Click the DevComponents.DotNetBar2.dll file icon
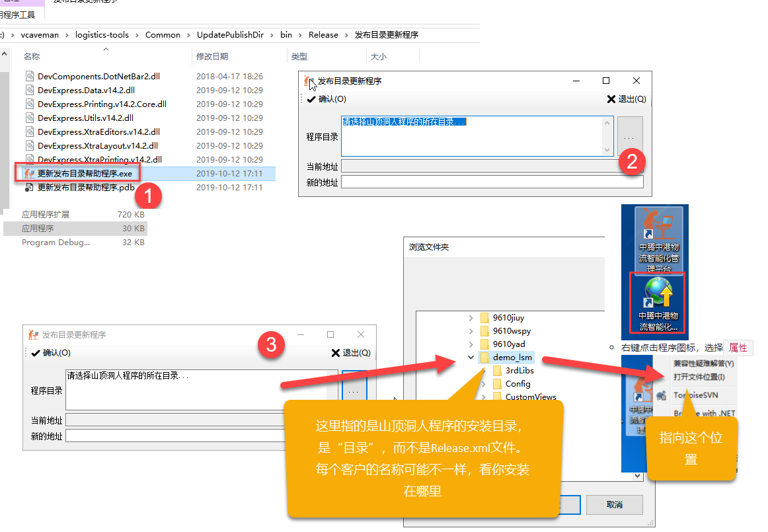The width and height of the screenshot is (768, 532). click(x=30, y=76)
